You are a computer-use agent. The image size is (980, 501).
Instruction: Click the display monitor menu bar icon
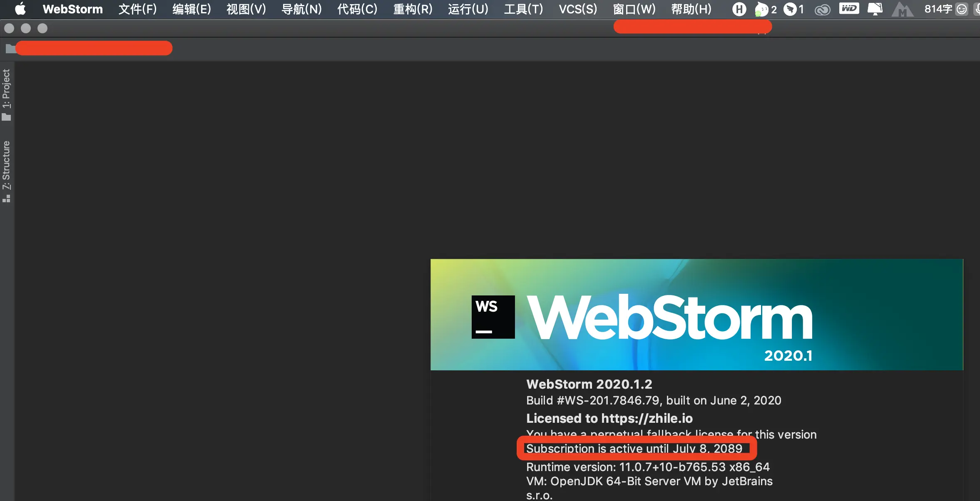tap(875, 9)
